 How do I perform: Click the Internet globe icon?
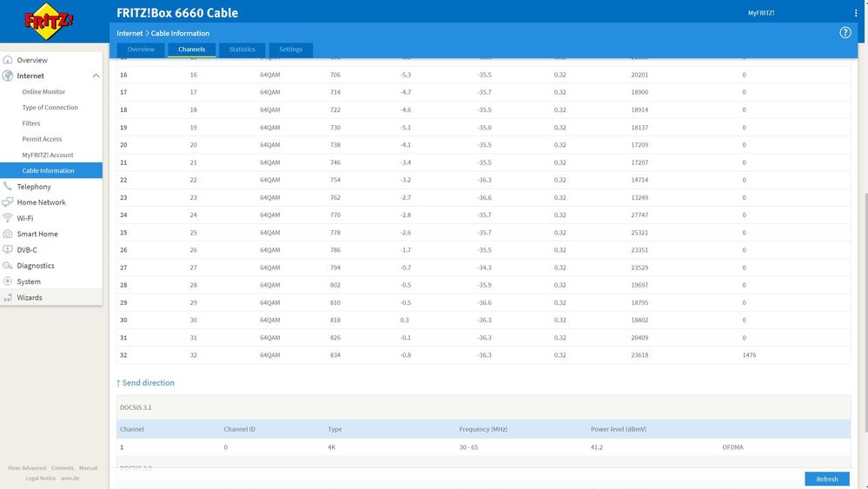(8, 76)
